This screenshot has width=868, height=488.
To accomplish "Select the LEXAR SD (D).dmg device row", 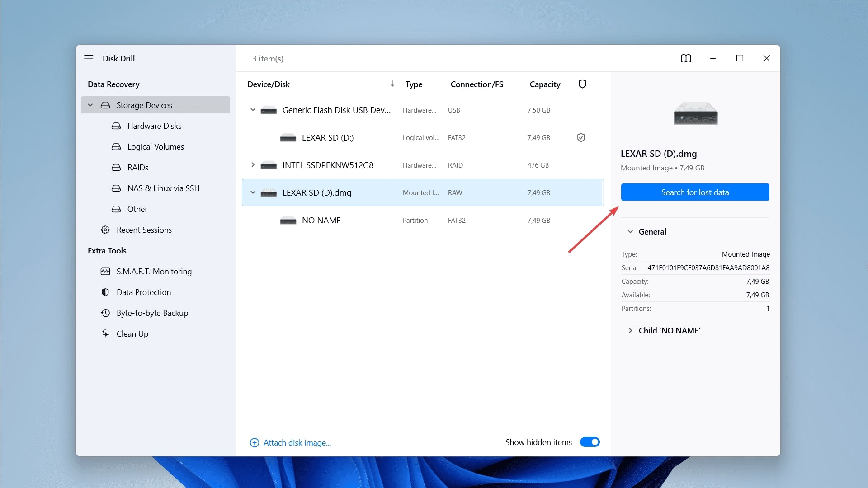I will coord(423,192).
